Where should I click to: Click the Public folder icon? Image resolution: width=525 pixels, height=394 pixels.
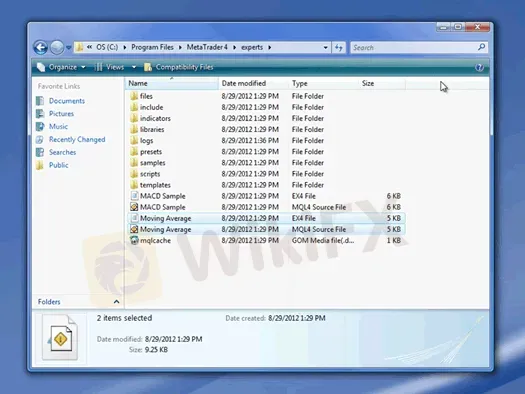tap(40, 165)
